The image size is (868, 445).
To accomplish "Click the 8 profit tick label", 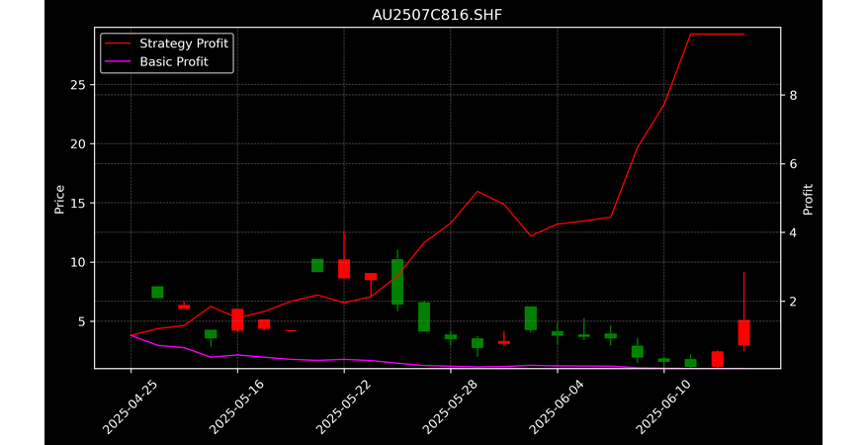I will tap(793, 95).
